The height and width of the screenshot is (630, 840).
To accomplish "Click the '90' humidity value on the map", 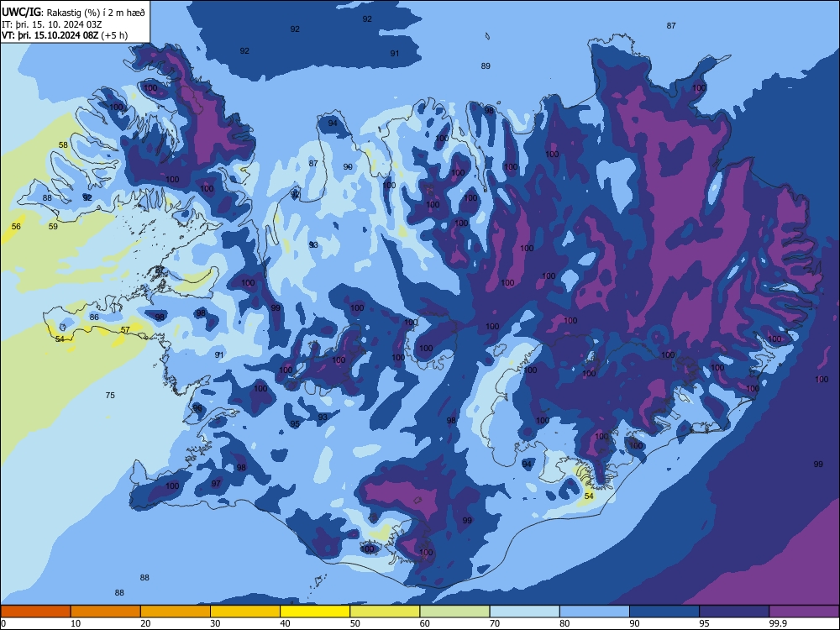I will [x=348, y=167].
